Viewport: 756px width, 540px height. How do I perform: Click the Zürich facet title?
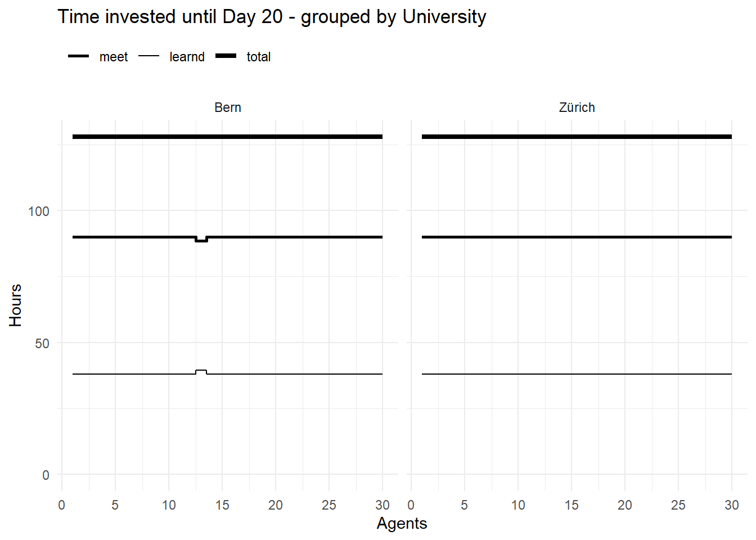577,107
